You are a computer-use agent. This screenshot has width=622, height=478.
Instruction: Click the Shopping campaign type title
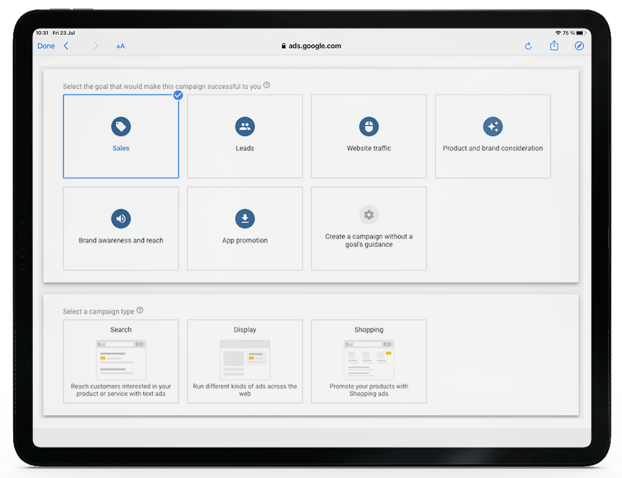point(369,330)
